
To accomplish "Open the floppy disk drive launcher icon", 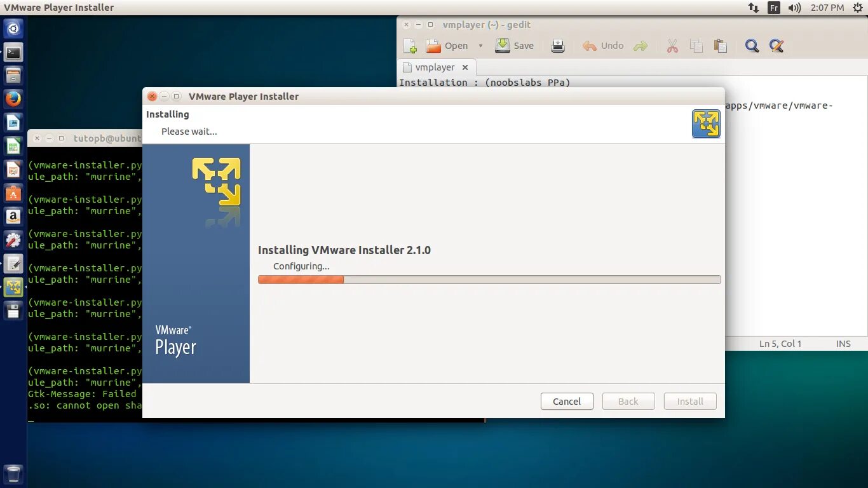I will click(13, 311).
